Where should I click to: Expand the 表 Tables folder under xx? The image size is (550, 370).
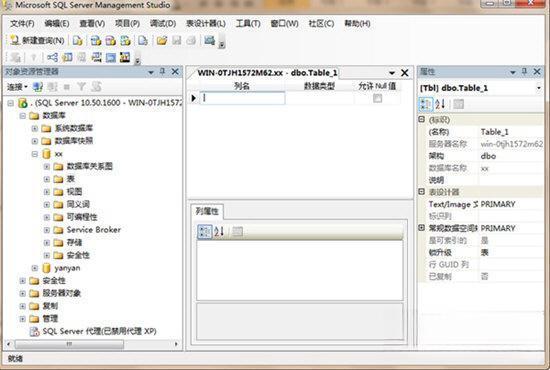click(47, 179)
